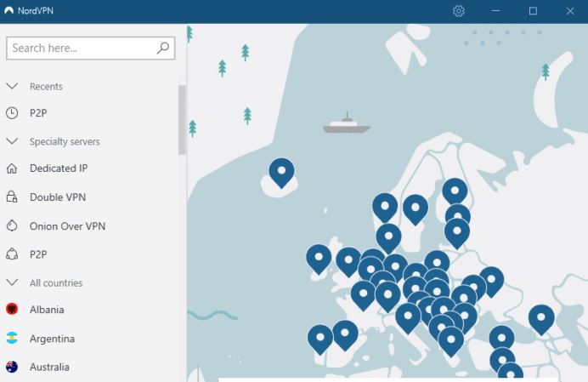Click the 'Specialty servers' section label
Screen dimensions: 588x382
[65, 141]
